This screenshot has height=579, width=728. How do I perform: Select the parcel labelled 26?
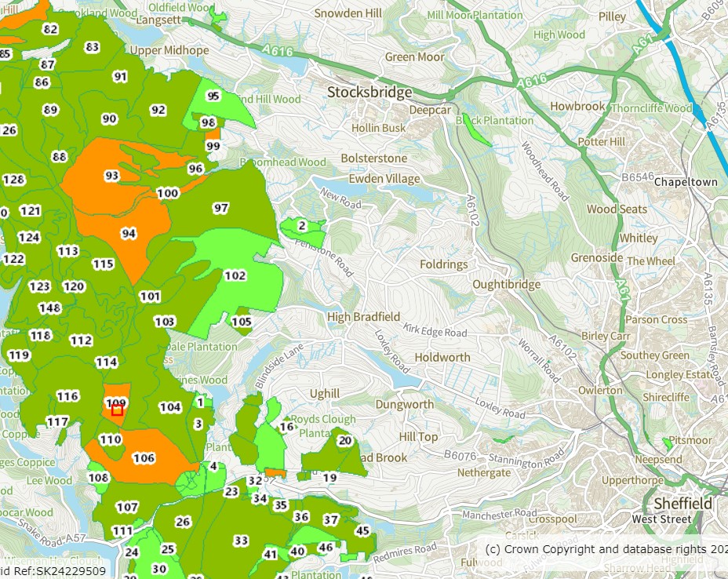click(x=184, y=522)
